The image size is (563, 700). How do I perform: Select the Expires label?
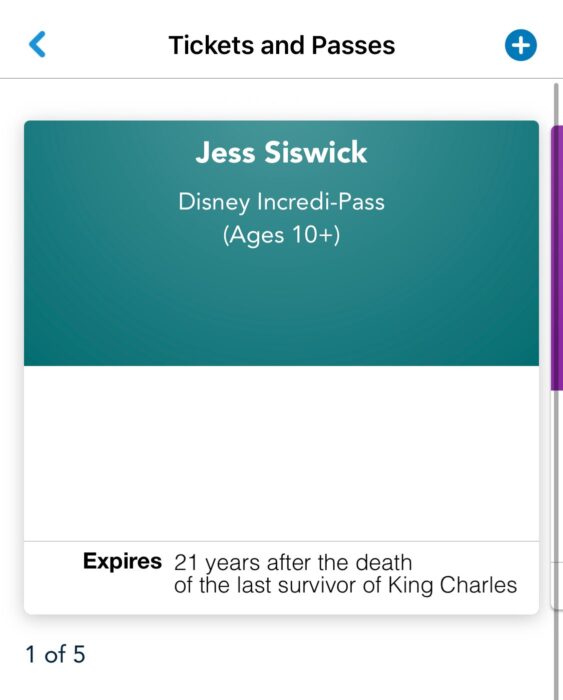click(122, 561)
